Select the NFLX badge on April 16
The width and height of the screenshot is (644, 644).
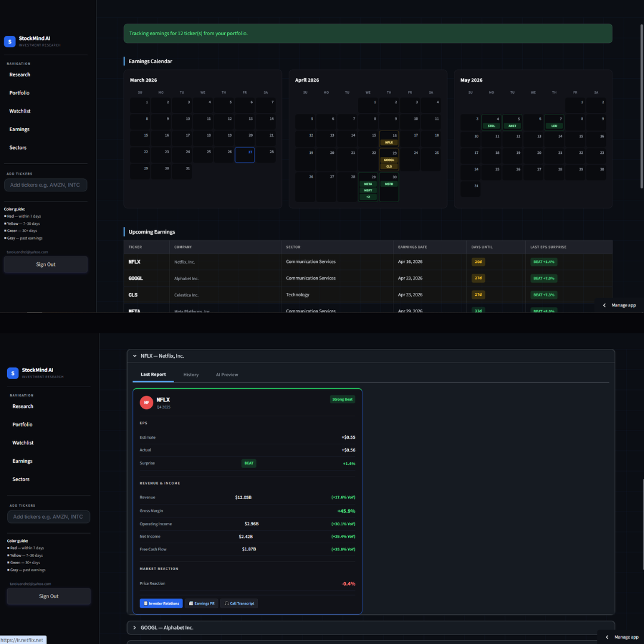click(x=389, y=142)
